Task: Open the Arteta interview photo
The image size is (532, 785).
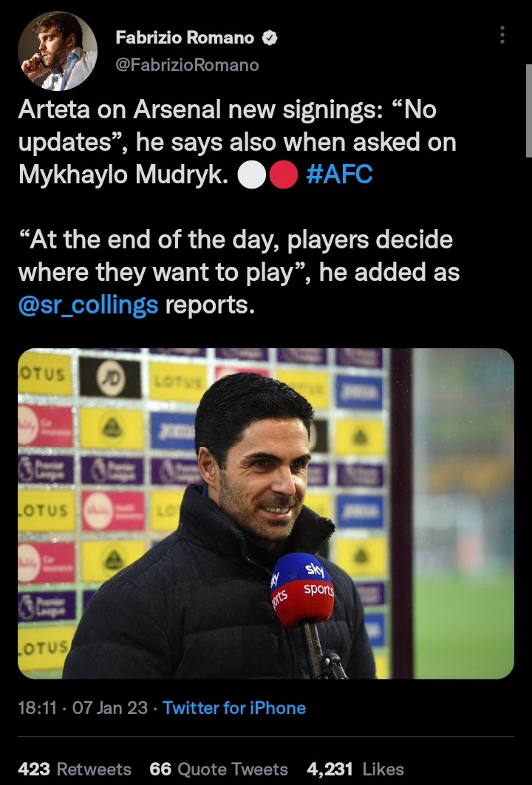Action: (x=266, y=513)
